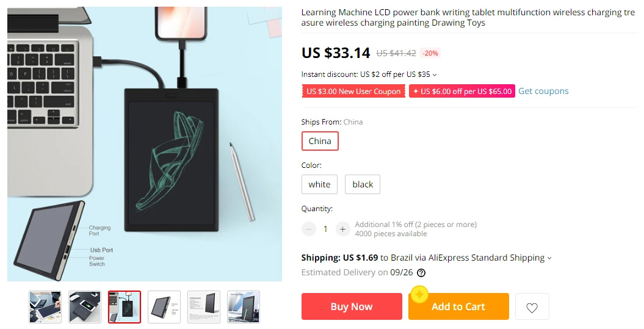Screen dimensions: 644x329
Task: Add the writing tablet to cart
Action: (x=458, y=306)
